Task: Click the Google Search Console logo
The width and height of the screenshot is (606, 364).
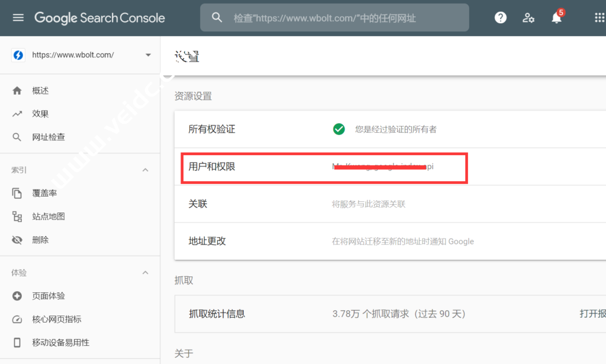Action: [x=99, y=18]
